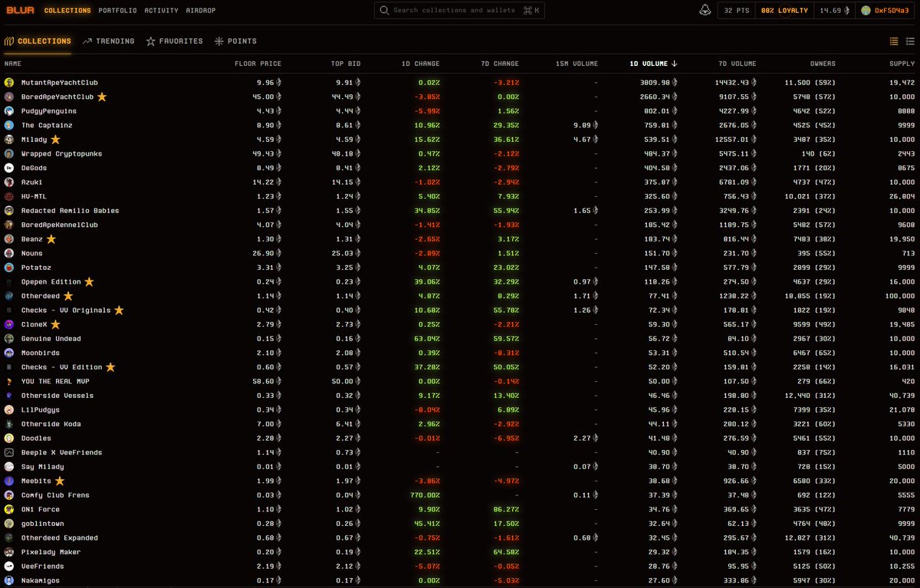
Task: Open AIRDROP in the top navigation
Action: click(x=201, y=11)
